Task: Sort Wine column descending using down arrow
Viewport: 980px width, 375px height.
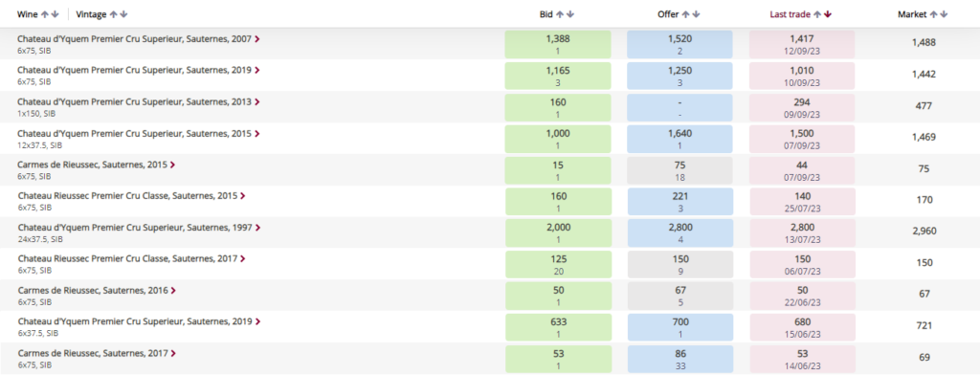Action: point(55,13)
